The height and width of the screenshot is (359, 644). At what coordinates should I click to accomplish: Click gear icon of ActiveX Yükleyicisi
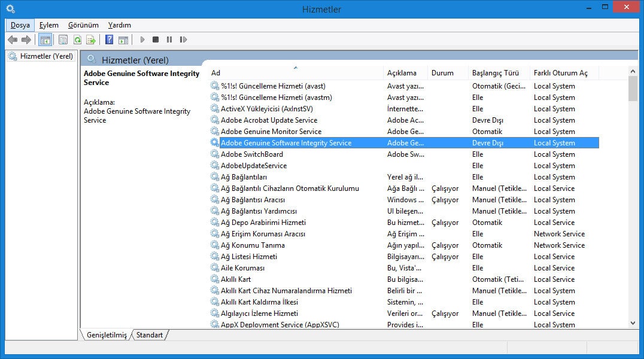tap(214, 109)
